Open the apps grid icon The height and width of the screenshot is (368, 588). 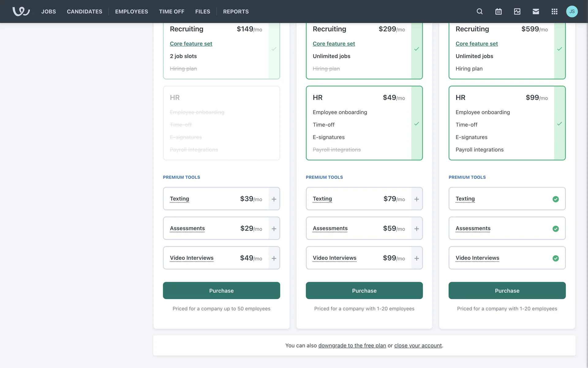click(x=554, y=11)
